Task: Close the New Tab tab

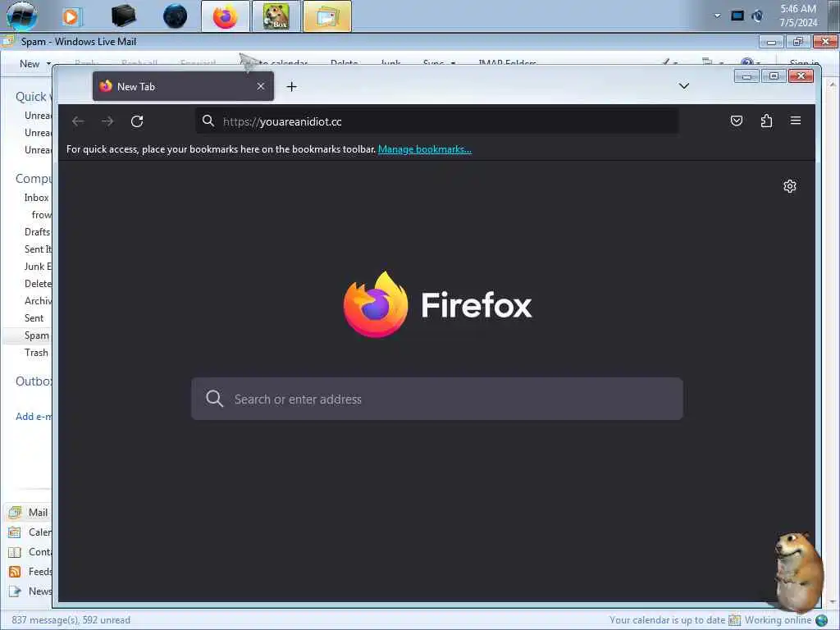Action: 260,86
